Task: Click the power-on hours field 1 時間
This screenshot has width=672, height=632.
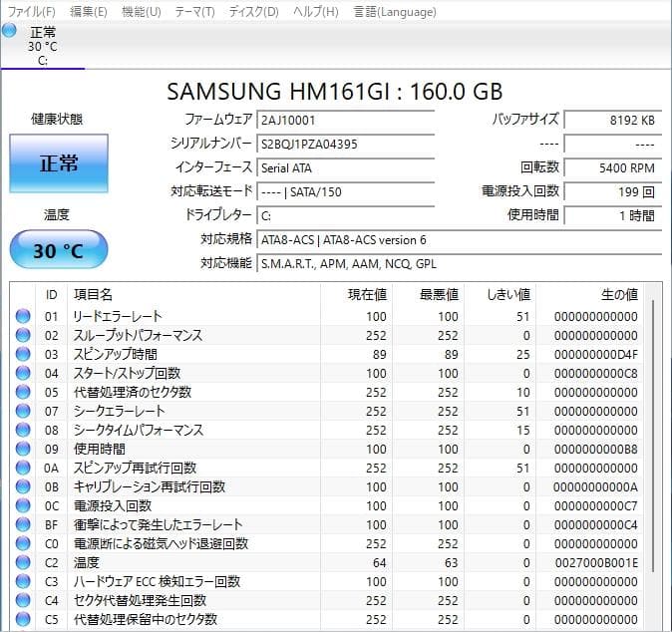Action: 613,216
